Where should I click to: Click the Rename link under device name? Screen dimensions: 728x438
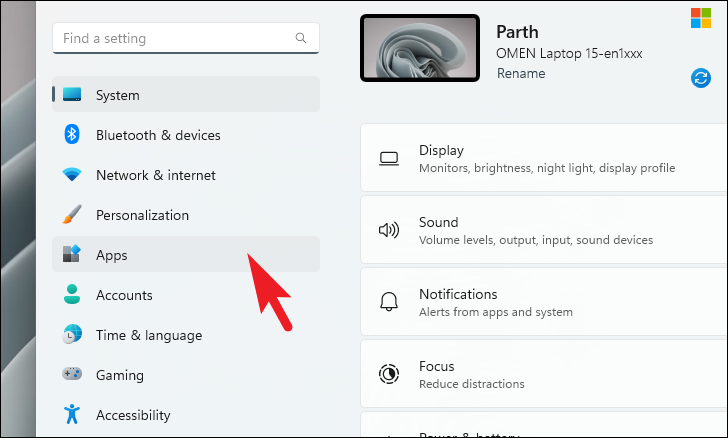pos(521,73)
